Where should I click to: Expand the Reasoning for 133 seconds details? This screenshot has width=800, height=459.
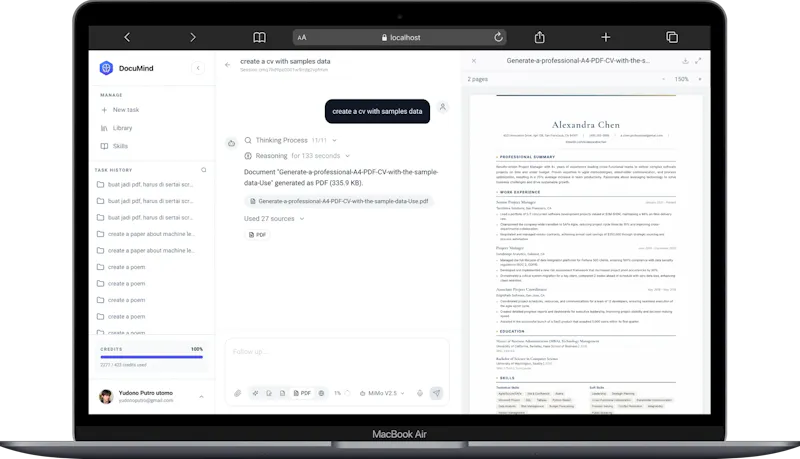[x=297, y=156]
